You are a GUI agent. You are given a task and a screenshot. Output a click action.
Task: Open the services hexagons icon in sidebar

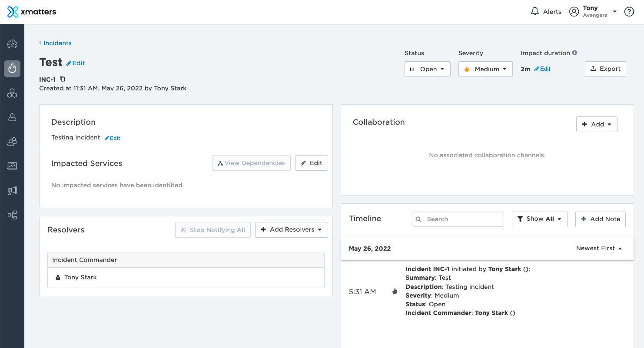[x=12, y=93]
